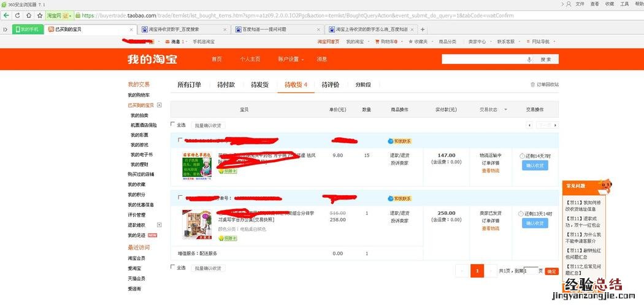The height and width of the screenshot is (307, 644).
Task: Click the bookmark star icon in toolbar
Action: point(40,15)
